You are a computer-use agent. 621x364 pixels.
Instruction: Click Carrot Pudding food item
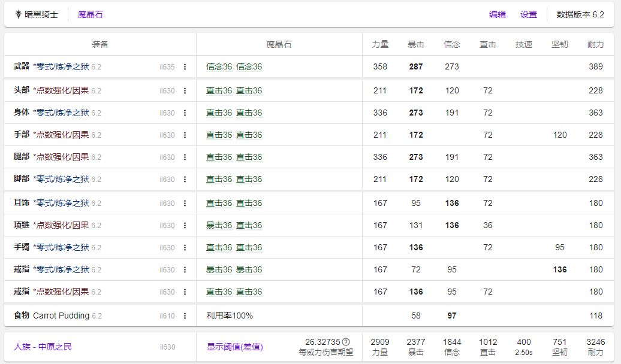[x=61, y=316]
